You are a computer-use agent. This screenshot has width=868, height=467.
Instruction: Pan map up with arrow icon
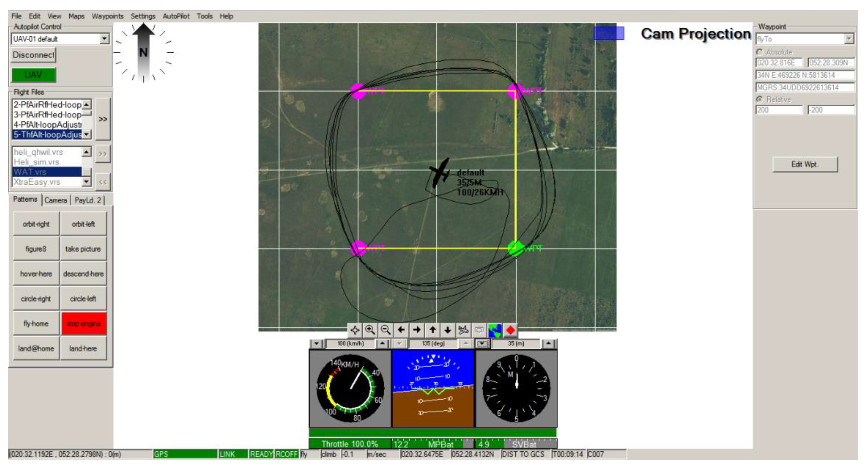[432, 330]
